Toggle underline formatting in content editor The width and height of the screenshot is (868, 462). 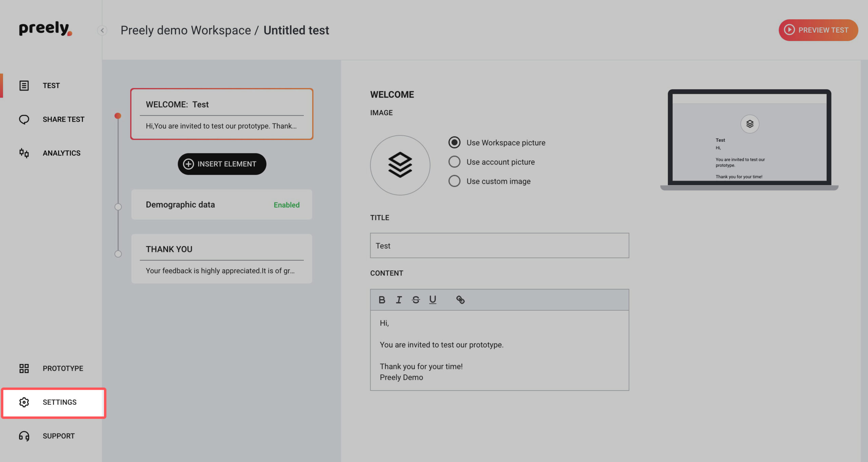coord(433,300)
